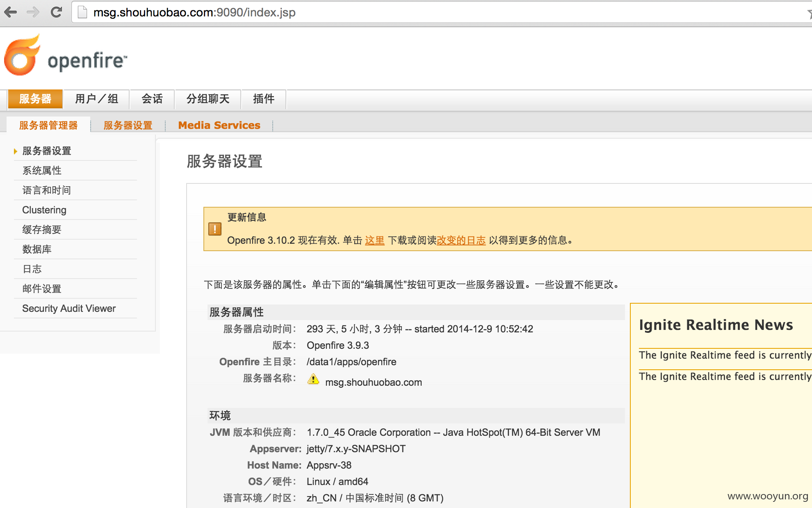Open 服务器设置 in the sidebar
This screenshot has width=812, height=508.
point(47,151)
